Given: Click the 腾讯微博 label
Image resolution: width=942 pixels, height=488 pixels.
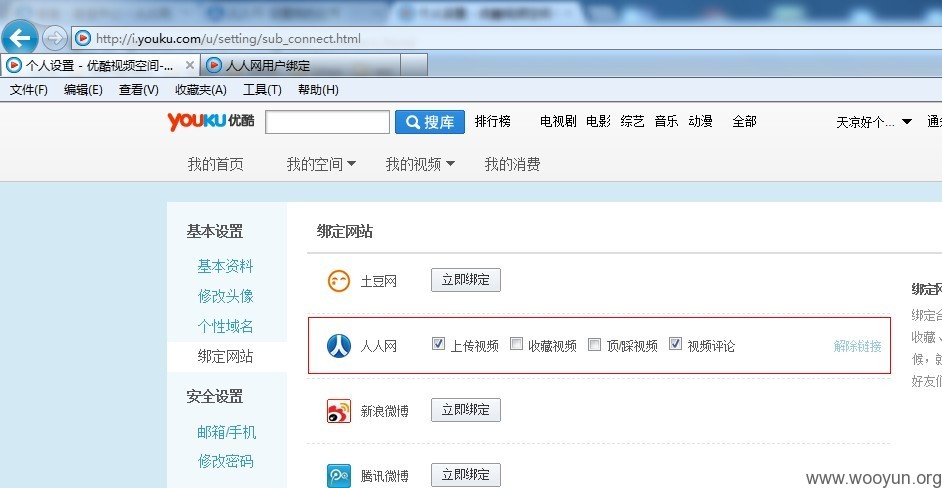Looking at the screenshot, I should pos(384,477).
